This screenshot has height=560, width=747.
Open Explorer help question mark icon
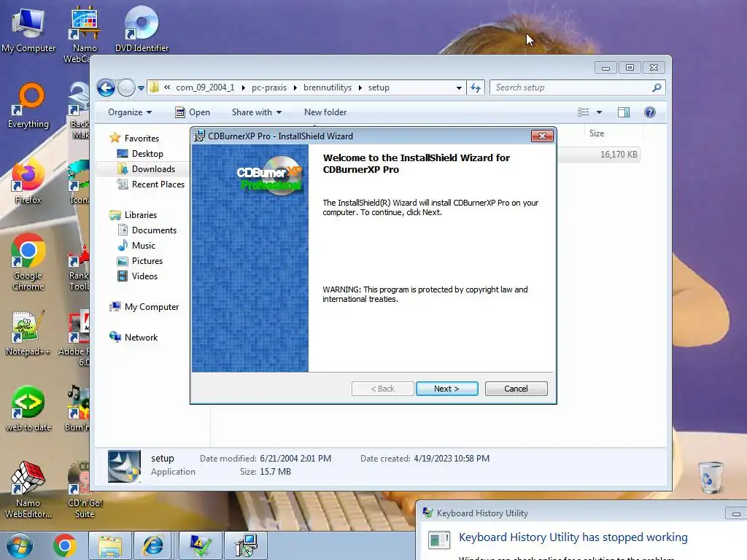click(x=650, y=112)
